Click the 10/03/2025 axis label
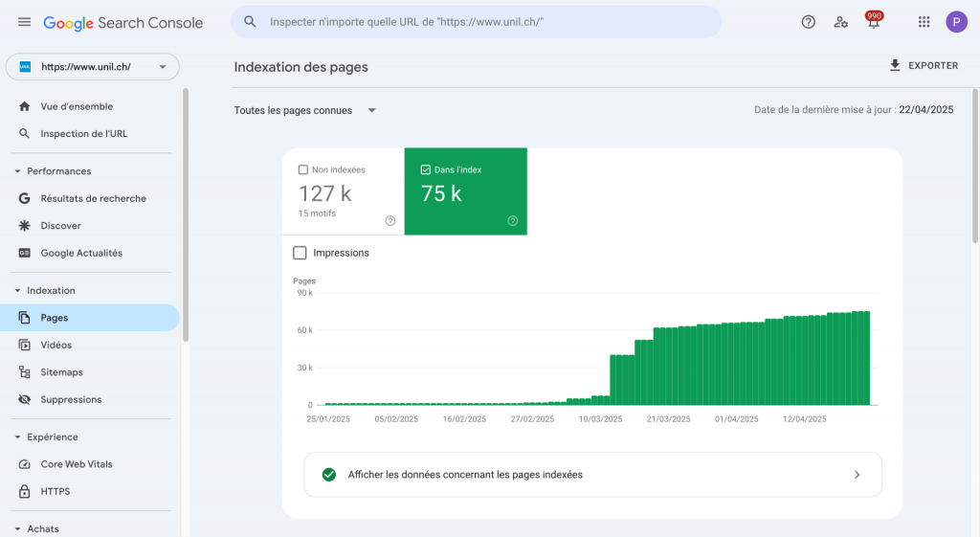Viewport: 980px width, 537px height. coord(601,419)
